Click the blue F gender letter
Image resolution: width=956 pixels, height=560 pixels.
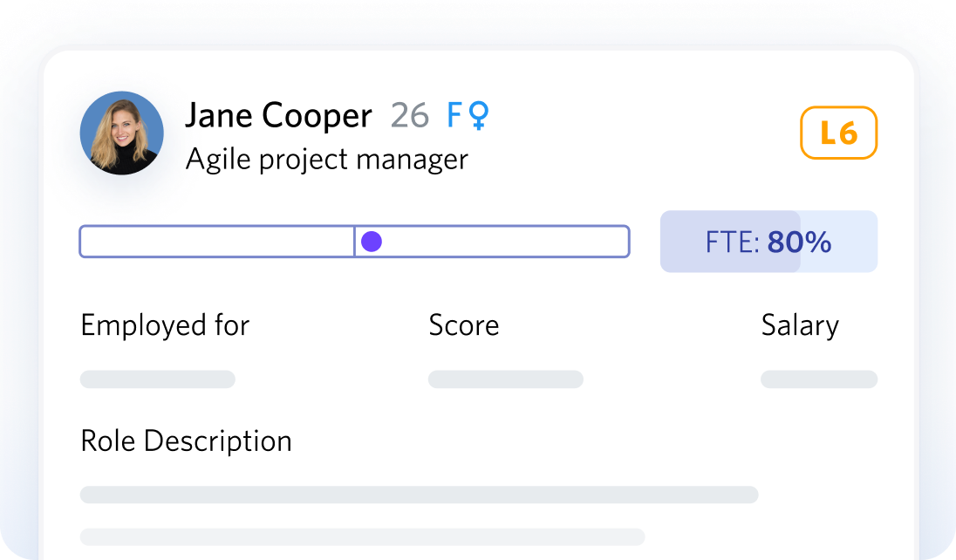tap(454, 115)
